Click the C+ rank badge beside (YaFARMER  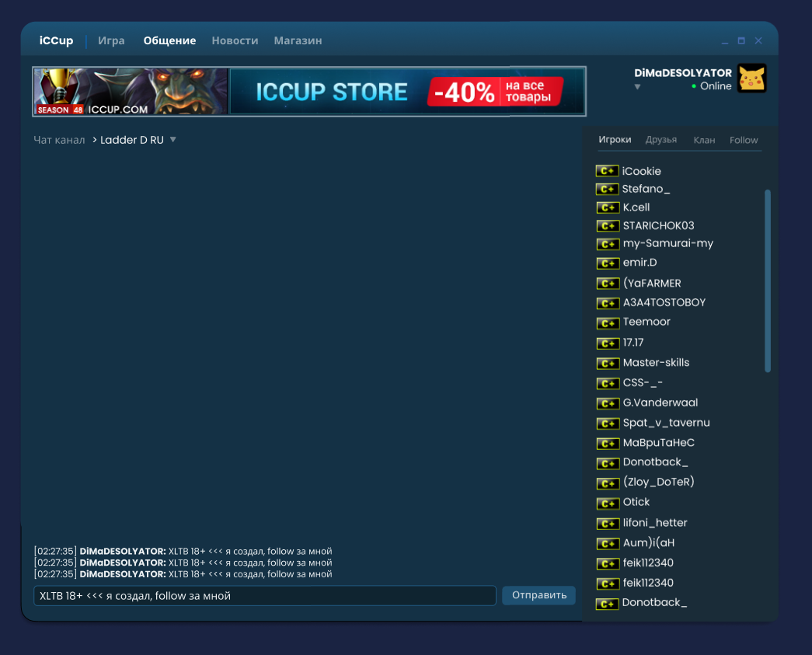(x=608, y=284)
